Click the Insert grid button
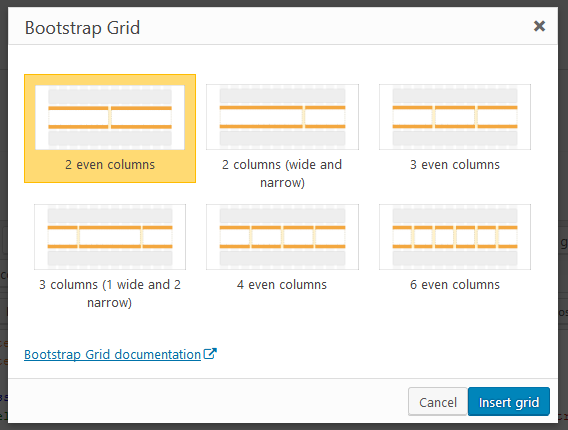Image resolution: width=568 pixels, height=430 pixels. [x=509, y=401]
